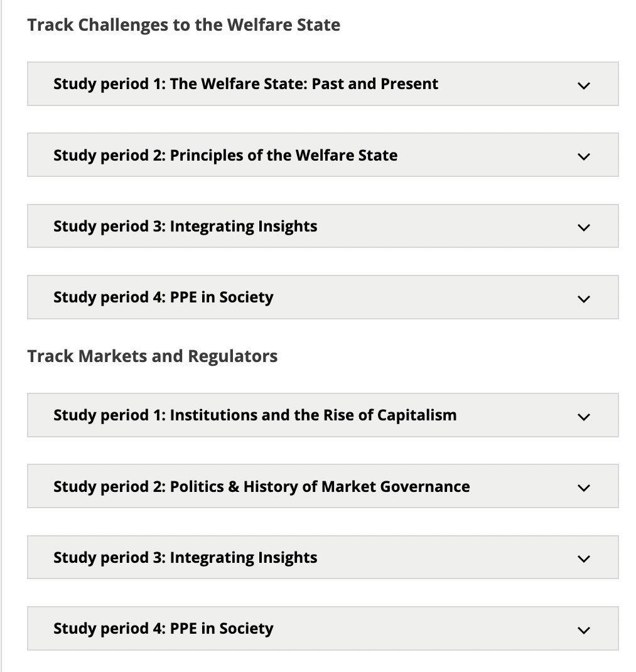Click the Track Challenges to the Welfare State heading
Screen dimensions: 636x672
(184, 25)
